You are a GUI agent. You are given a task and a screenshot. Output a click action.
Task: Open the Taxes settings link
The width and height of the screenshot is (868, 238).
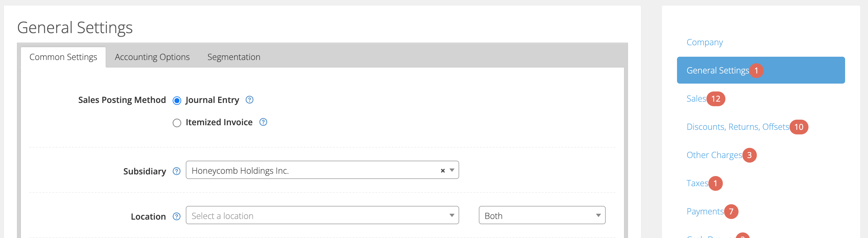coord(697,183)
